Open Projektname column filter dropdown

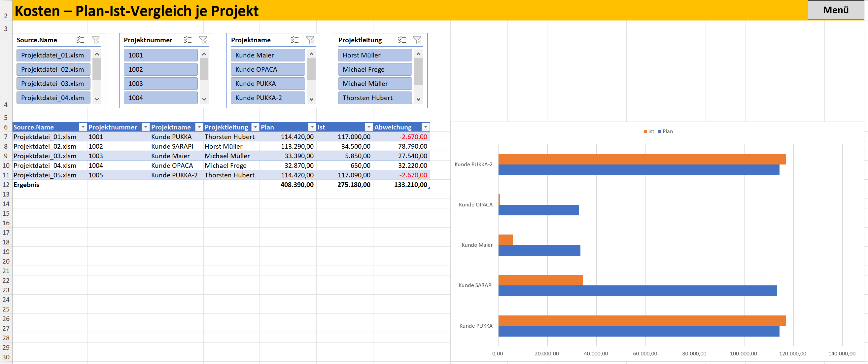199,127
